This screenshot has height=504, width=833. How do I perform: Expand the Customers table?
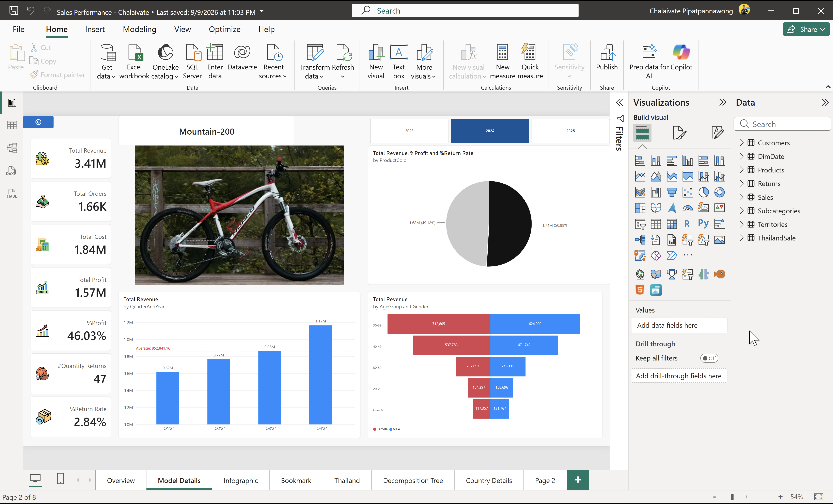click(742, 142)
